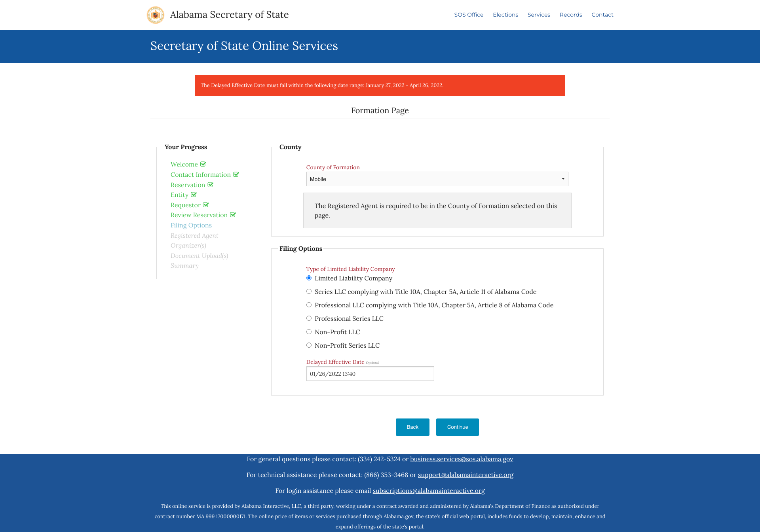Go to Requestor progress step
This screenshot has width=760, height=532.
pyautogui.click(x=186, y=205)
